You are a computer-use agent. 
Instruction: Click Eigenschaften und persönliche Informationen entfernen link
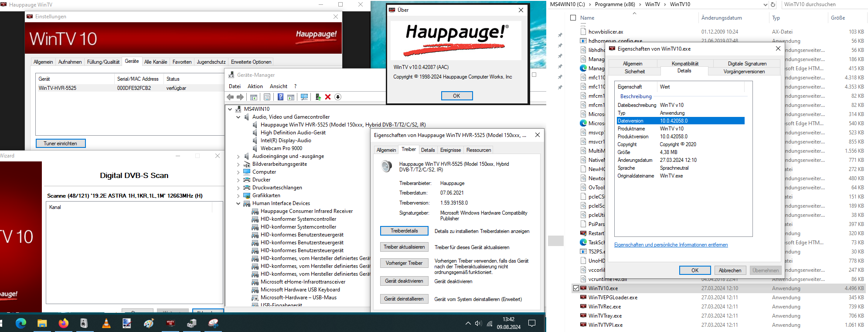point(671,245)
